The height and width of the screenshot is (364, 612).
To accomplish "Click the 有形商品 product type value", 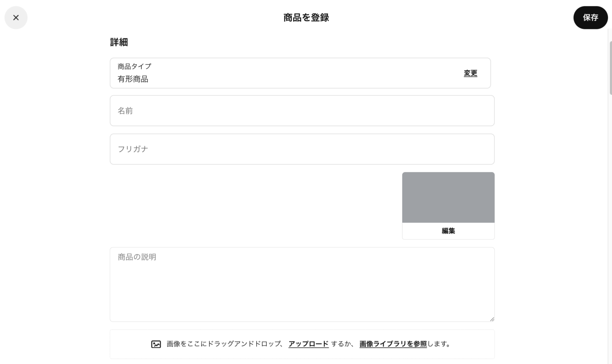I will coord(133,79).
